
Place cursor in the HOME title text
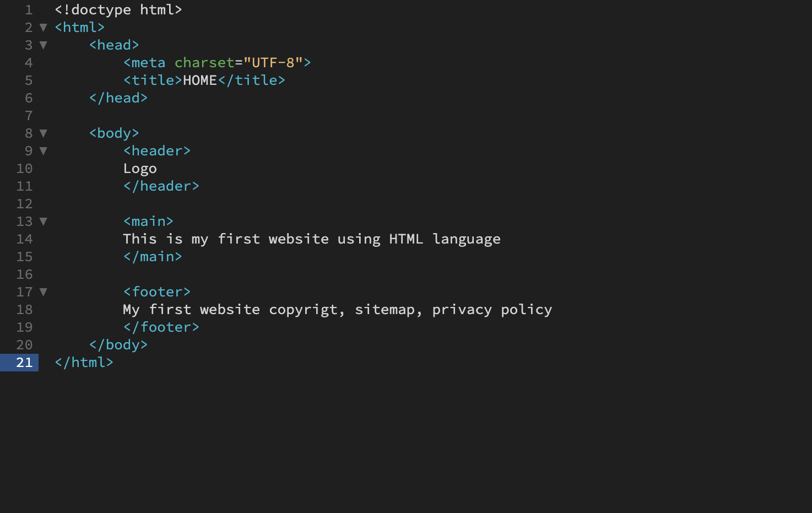pos(200,80)
